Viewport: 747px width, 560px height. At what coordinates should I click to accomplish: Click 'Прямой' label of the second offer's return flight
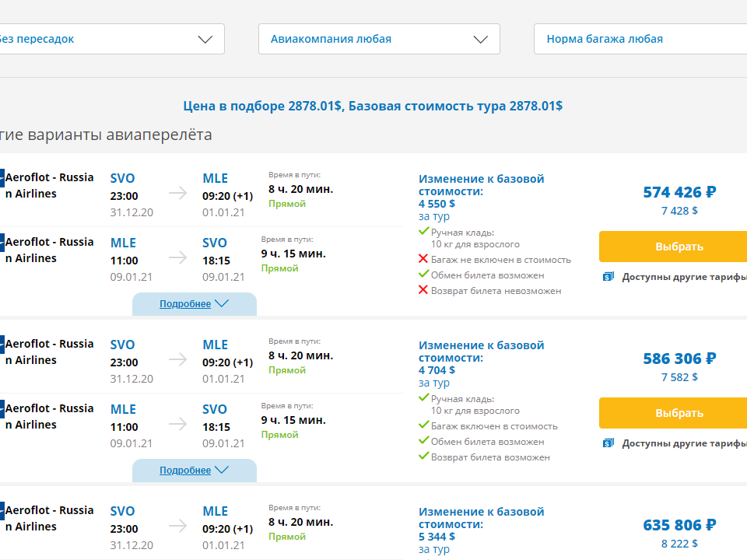click(x=279, y=435)
